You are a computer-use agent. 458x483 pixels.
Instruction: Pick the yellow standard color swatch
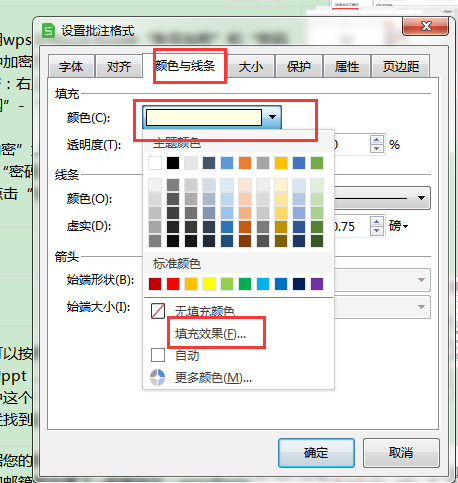(x=209, y=284)
